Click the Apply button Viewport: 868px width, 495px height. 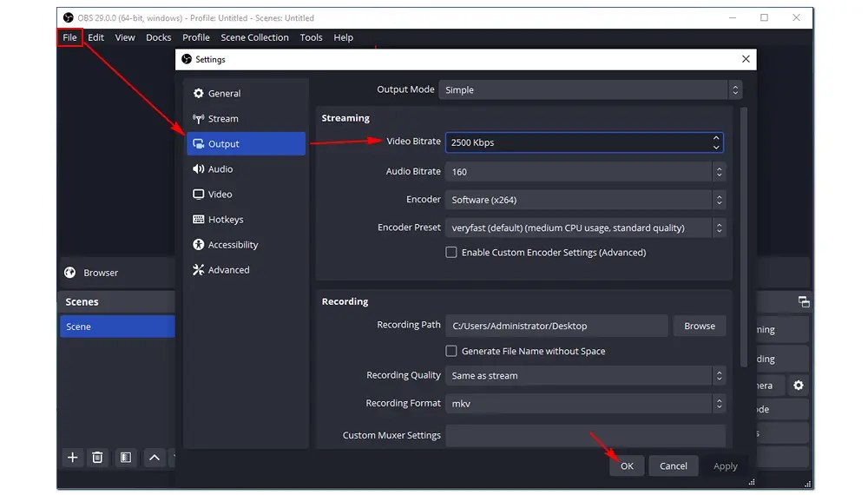click(725, 465)
